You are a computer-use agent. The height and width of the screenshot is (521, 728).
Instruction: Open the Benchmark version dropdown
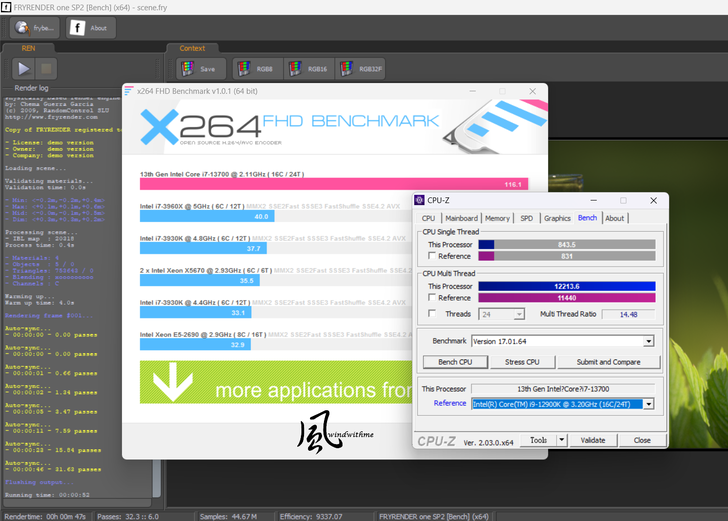(x=649, y=341)
